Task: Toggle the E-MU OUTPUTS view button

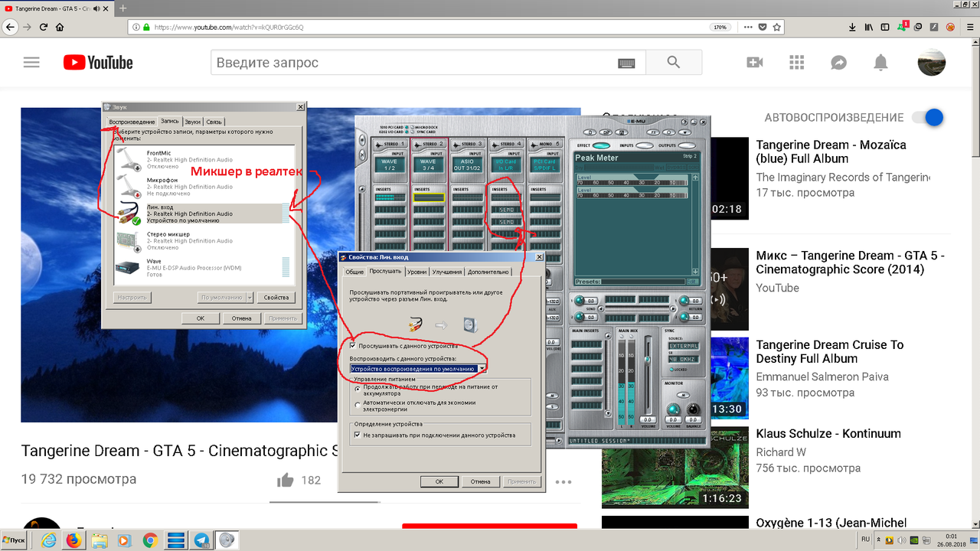Action: [x=688, y=145]
